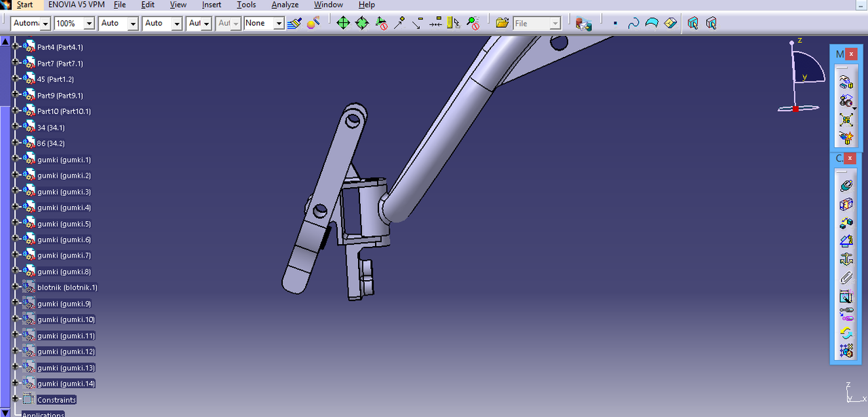The image size is (868, 417).
Task: Click the Quick Constraint icon
Action: (x=846, y=296)
